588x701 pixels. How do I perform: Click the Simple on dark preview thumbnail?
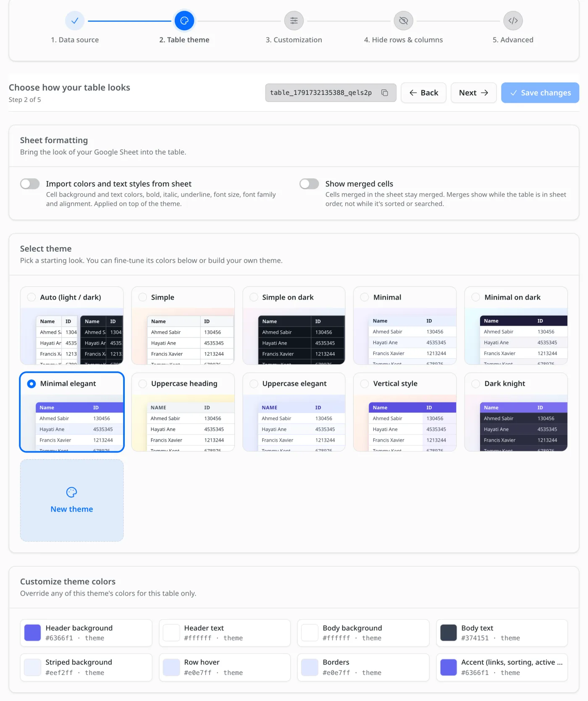pos(294,336)
